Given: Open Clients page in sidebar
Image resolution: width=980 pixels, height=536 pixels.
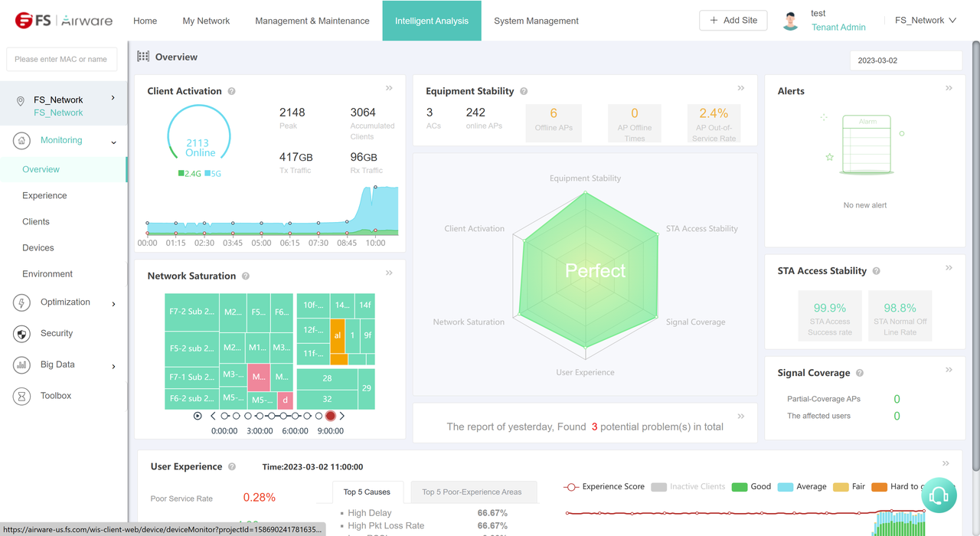Looking at the screenshot, I should pyautogui.click(x=36, y=222).
